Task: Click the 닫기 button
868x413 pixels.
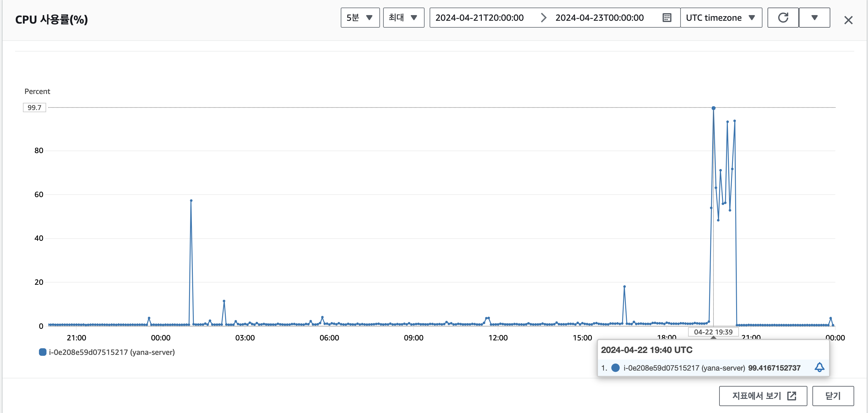Action: 833,396
